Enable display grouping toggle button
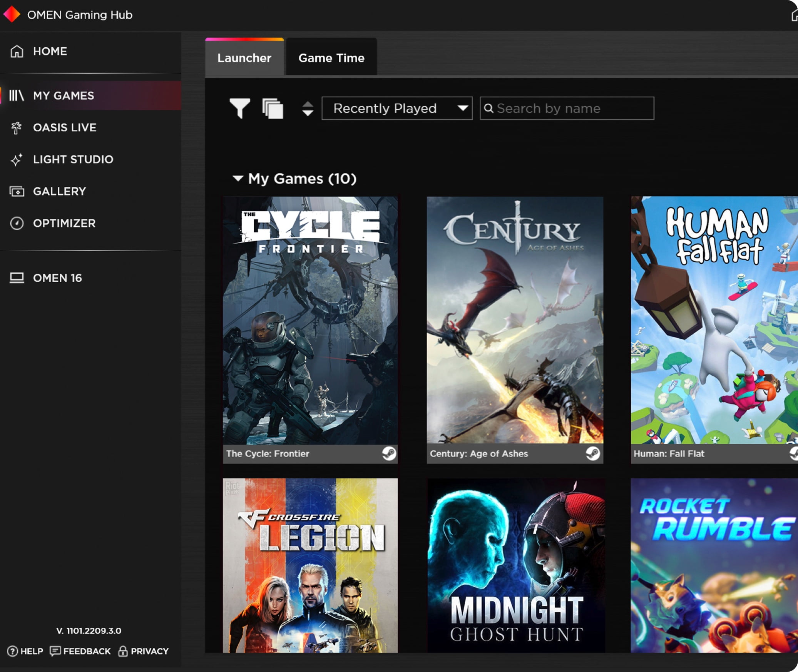Viewport: 798px width, 672px height. pos(271,108)
